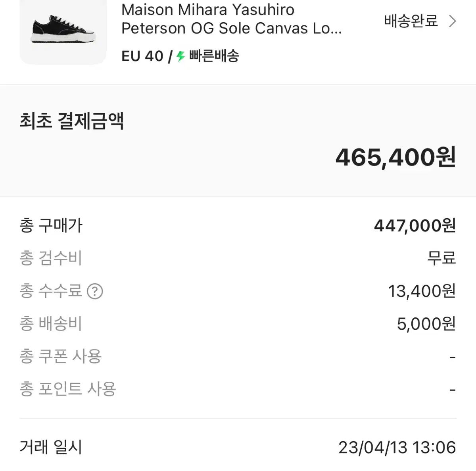Select the 총 구매가 row label
Screen dimensions: 476x471
(x=51, y=226)
